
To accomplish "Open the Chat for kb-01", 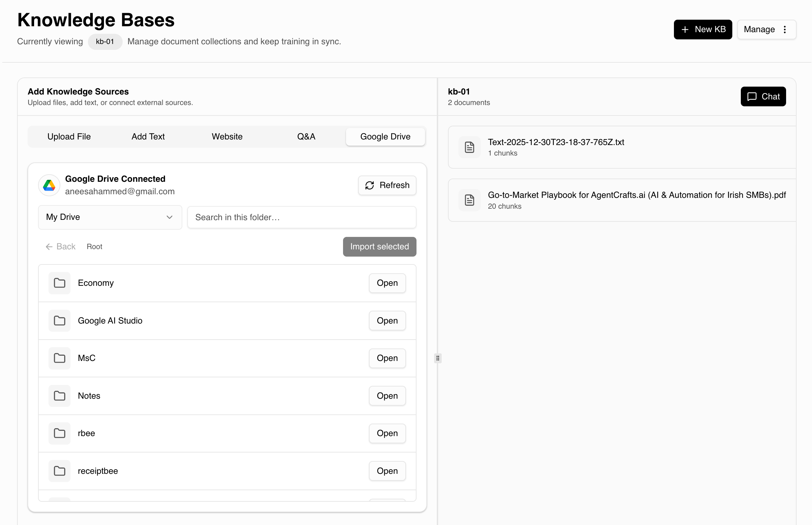I will 763,96.
